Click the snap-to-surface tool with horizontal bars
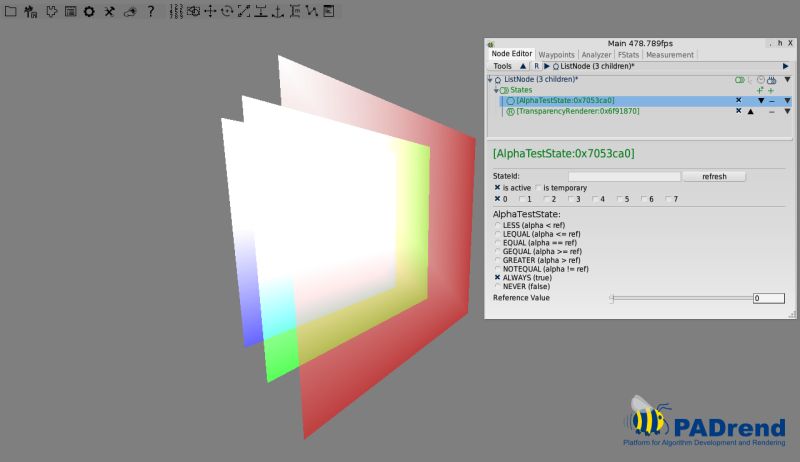The image size is (800, 462). [261, 11]
